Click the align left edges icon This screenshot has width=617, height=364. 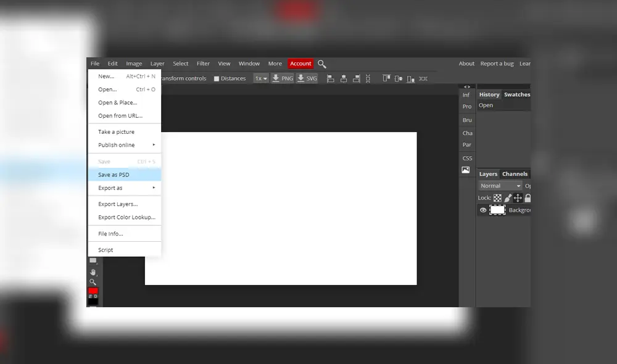coord(330,78)
